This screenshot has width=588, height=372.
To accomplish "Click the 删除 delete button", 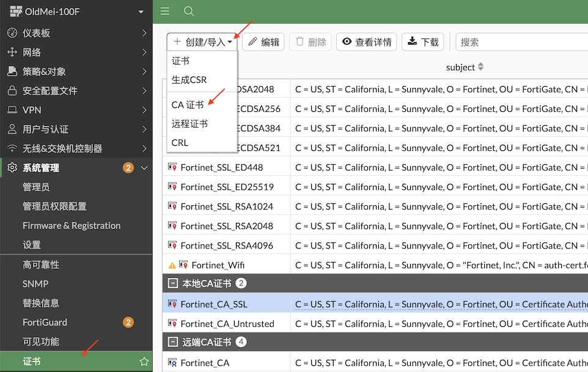I will [311, 42].
